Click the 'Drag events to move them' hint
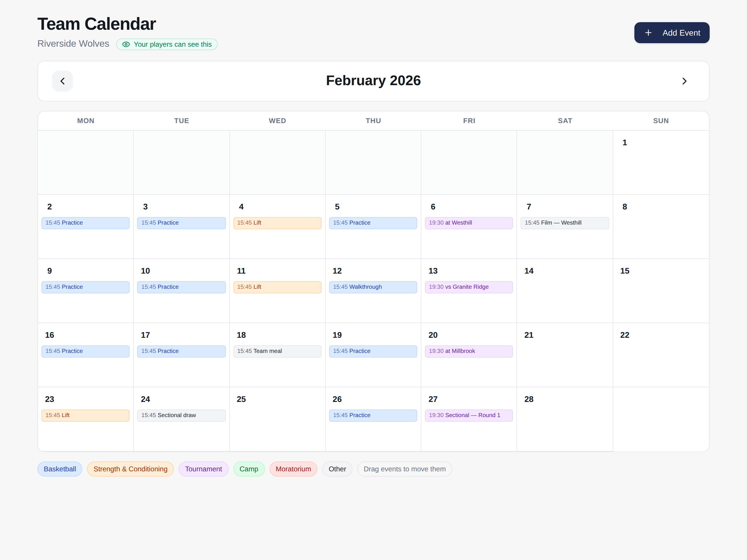Viewport: 747px width, 560px height. [x=404, y=469]
